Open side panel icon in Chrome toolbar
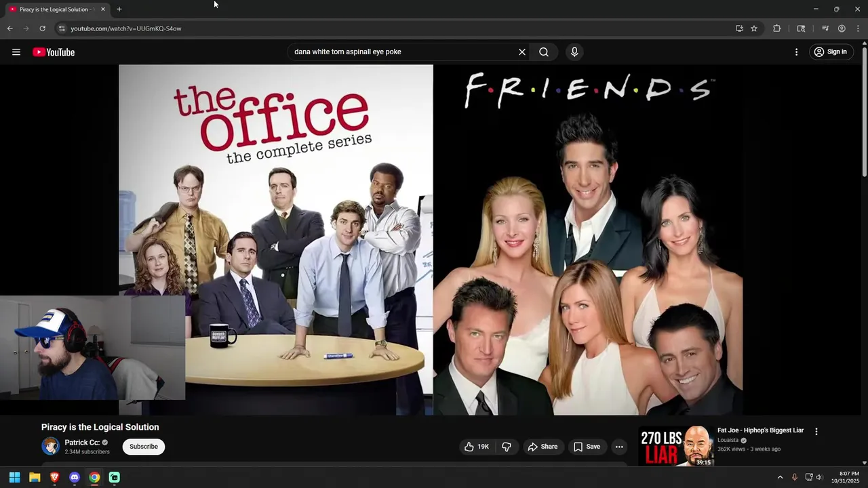The image size is (868, 488). pyautogui.click(x=801, y=28)
